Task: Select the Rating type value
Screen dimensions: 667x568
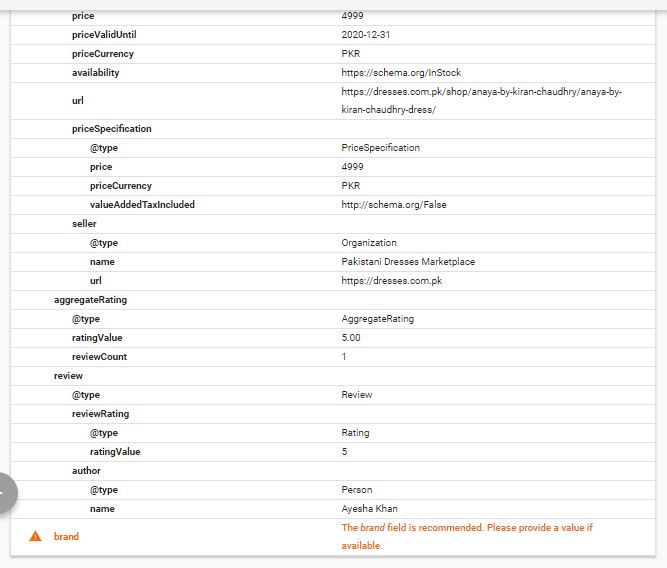Action: (355, 433)
